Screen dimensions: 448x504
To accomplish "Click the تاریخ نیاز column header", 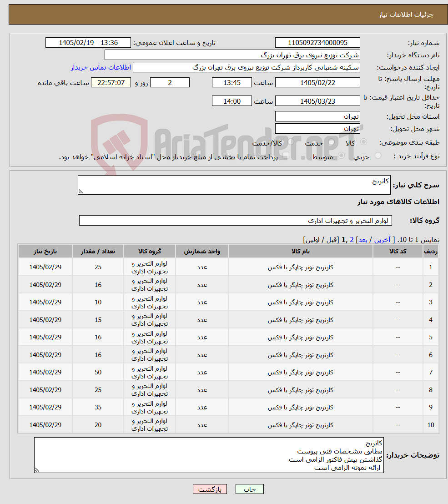I will (x=45, y=252).
